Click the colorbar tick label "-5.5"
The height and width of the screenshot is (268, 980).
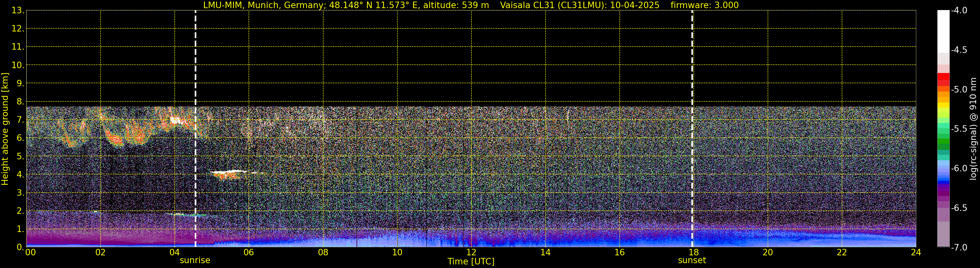(959, 129)
